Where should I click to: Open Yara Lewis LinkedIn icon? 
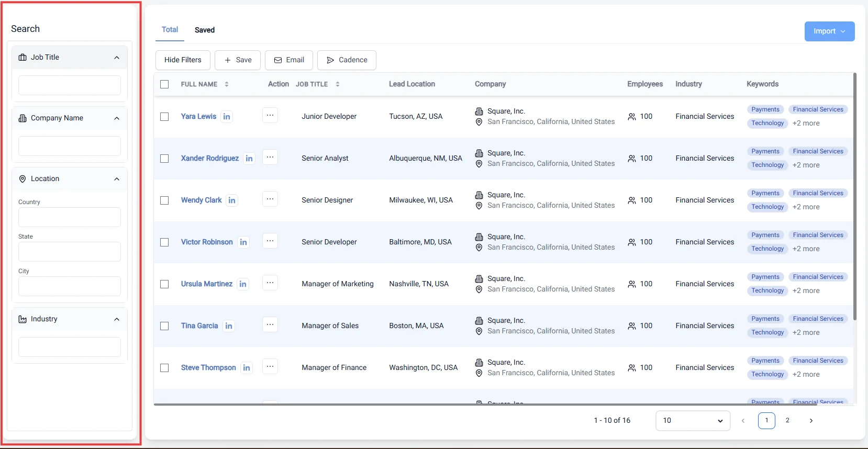tap(227, 117)
